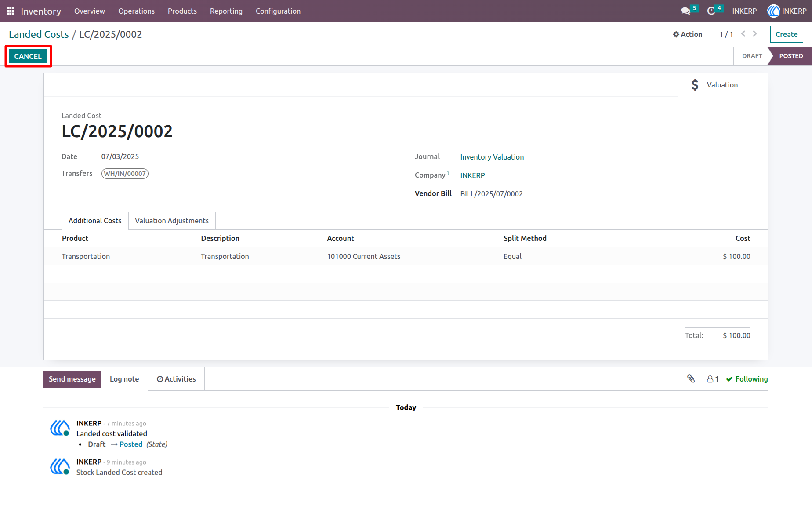Click INKERP avatar on created message
Screen dimensions: 812x509
(x=60, y=466)
